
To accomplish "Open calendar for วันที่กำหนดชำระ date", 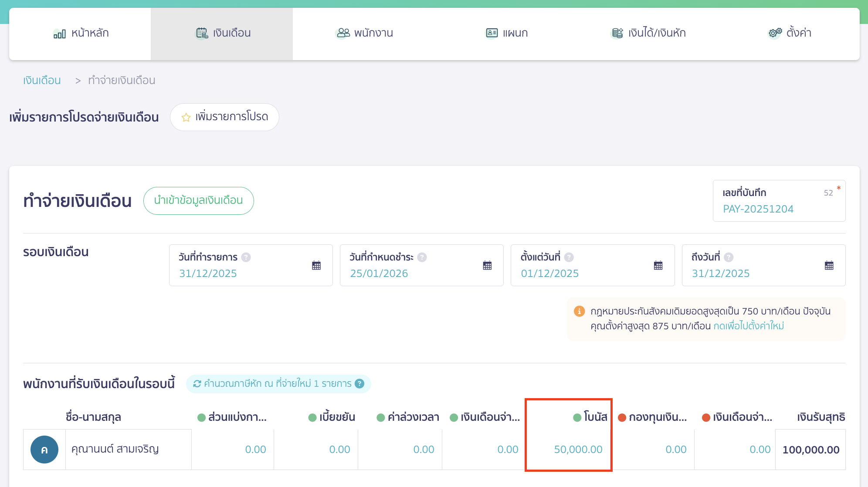I will pyautogui.click(x=487, y=265).
